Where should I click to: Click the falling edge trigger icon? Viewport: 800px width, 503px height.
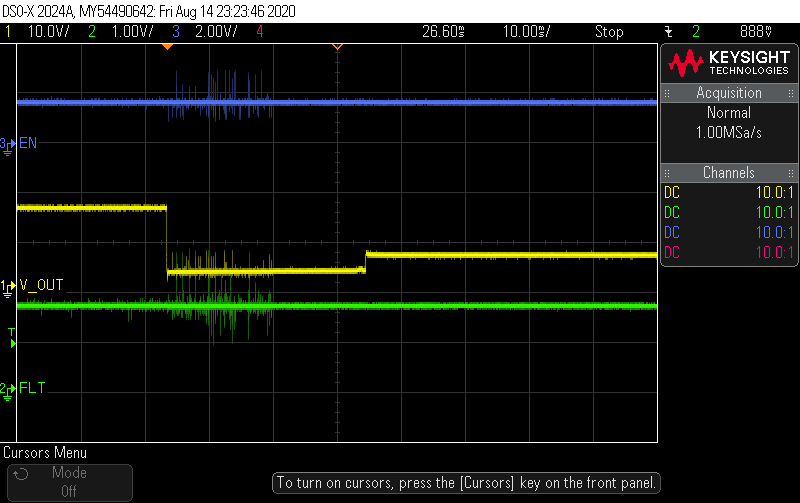[x=668, y=32]
